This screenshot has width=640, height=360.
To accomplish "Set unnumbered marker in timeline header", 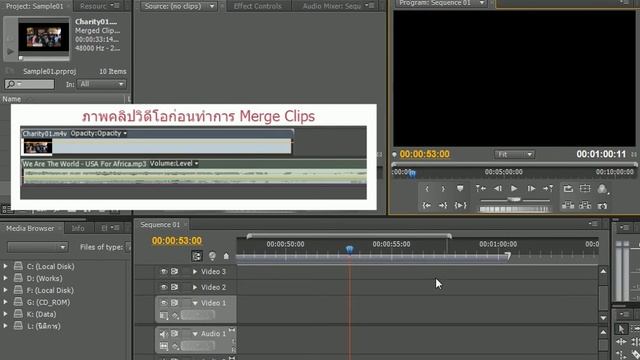I will pos(226,256).
